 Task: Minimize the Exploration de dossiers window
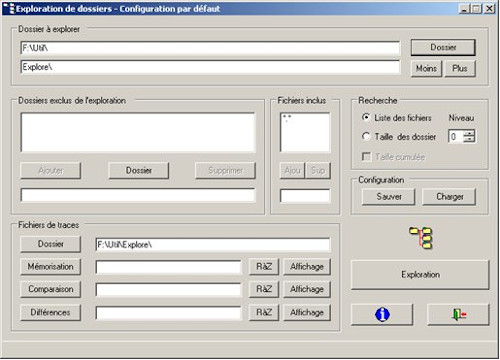[464, 9]
